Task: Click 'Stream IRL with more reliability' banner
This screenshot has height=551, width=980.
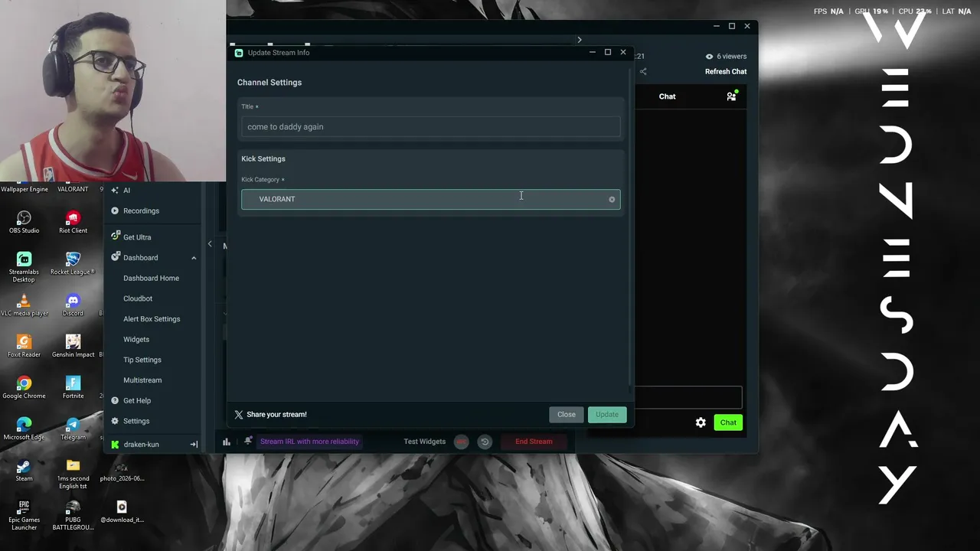Action: 309,442
